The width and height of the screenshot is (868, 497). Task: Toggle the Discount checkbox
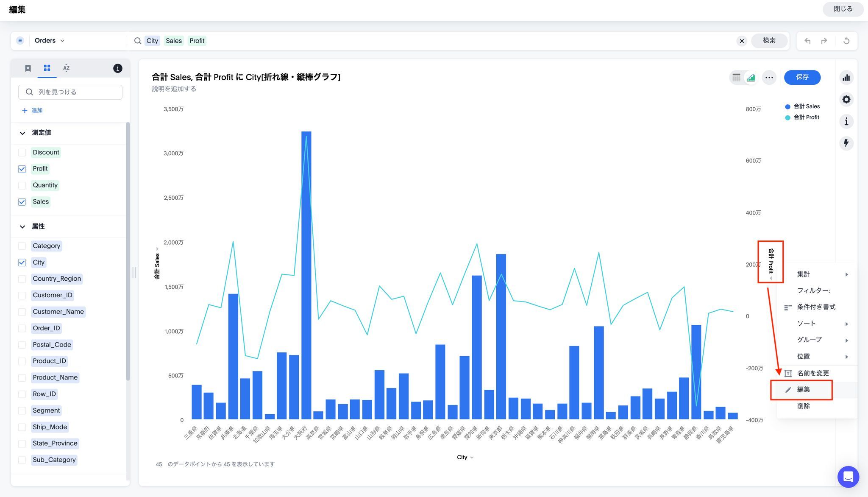click(x=22, y=153)
